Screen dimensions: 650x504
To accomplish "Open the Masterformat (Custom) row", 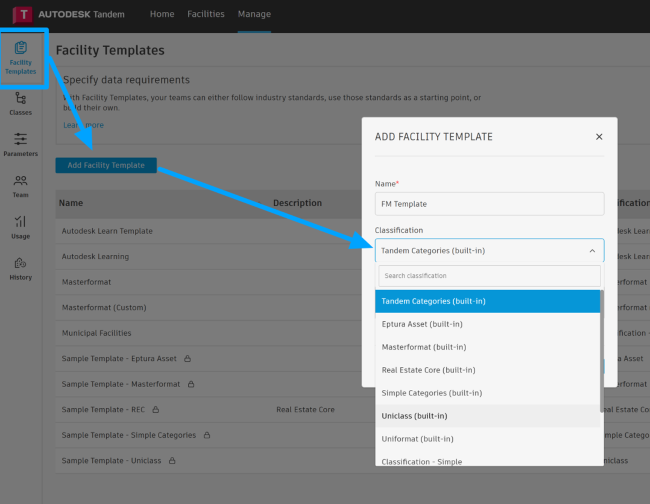I will point(209,308).
